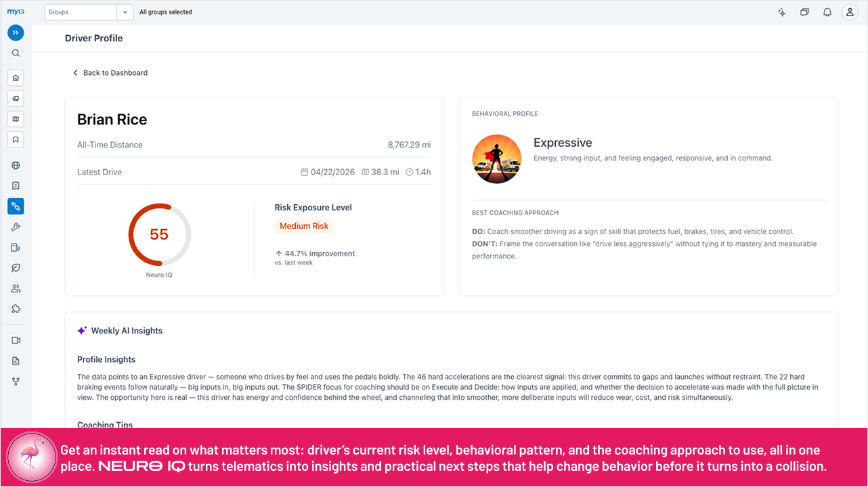The width and height of the screenshot is (868, 487).
Task: Click Back to Dashboard link
Action: (x=115, y=73)
